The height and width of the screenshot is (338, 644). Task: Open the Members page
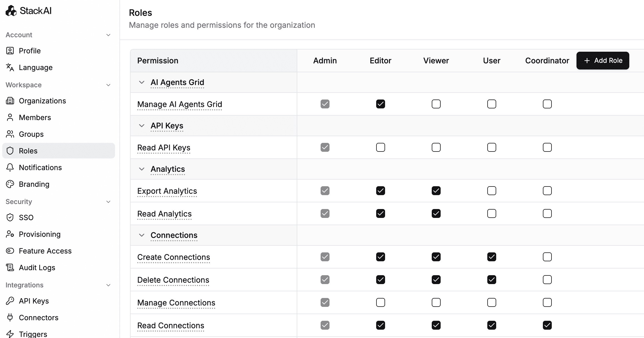tap(35, 117)
